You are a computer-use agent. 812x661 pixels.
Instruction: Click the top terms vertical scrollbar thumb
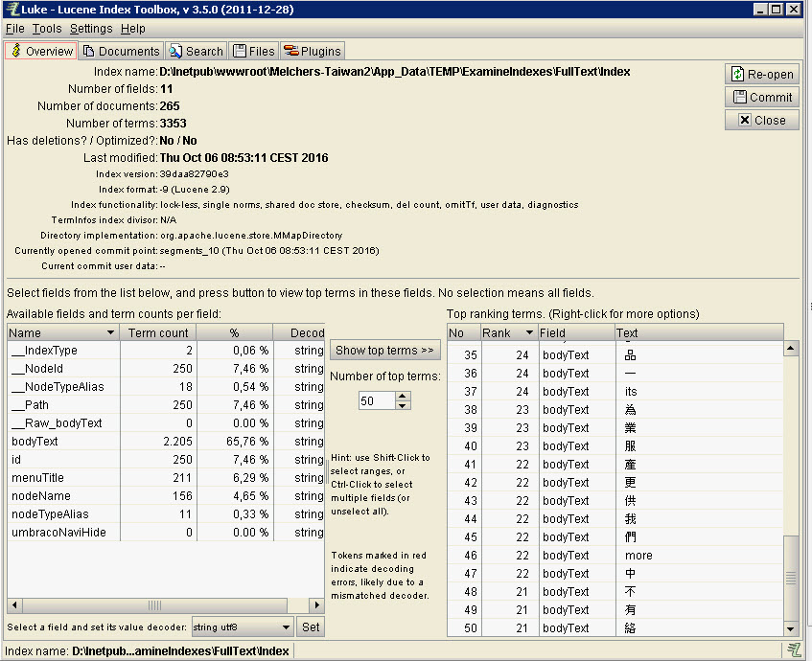[791, 578]
